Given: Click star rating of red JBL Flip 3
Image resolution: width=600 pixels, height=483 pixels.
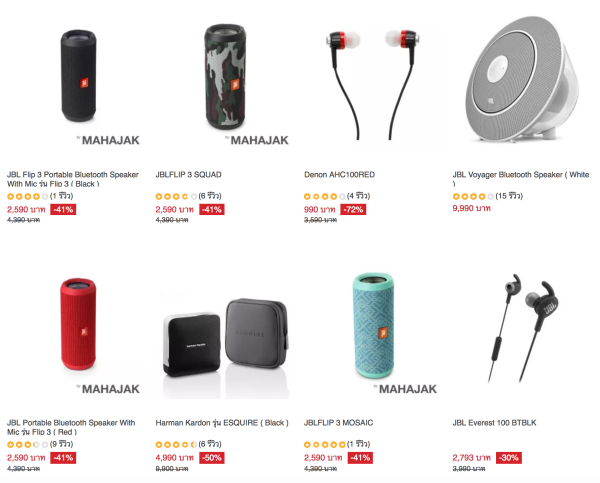Looking at the screenshot, I should (x=28, y=445).
